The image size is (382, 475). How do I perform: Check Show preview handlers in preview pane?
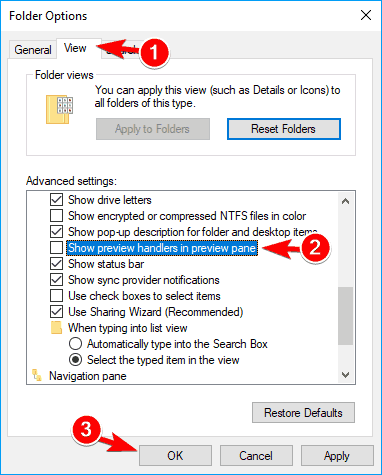tap(56, 248)
